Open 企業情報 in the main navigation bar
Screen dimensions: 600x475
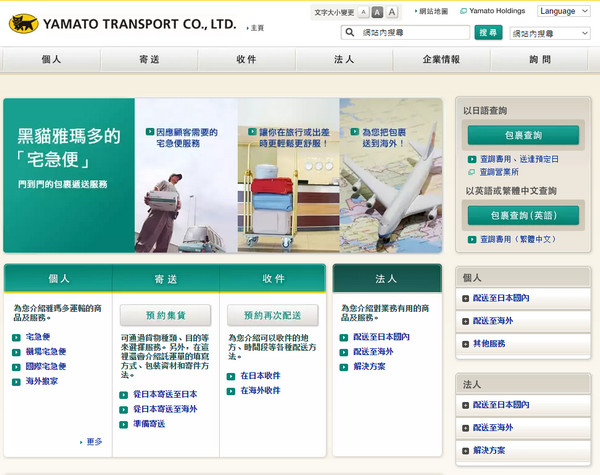441,59
